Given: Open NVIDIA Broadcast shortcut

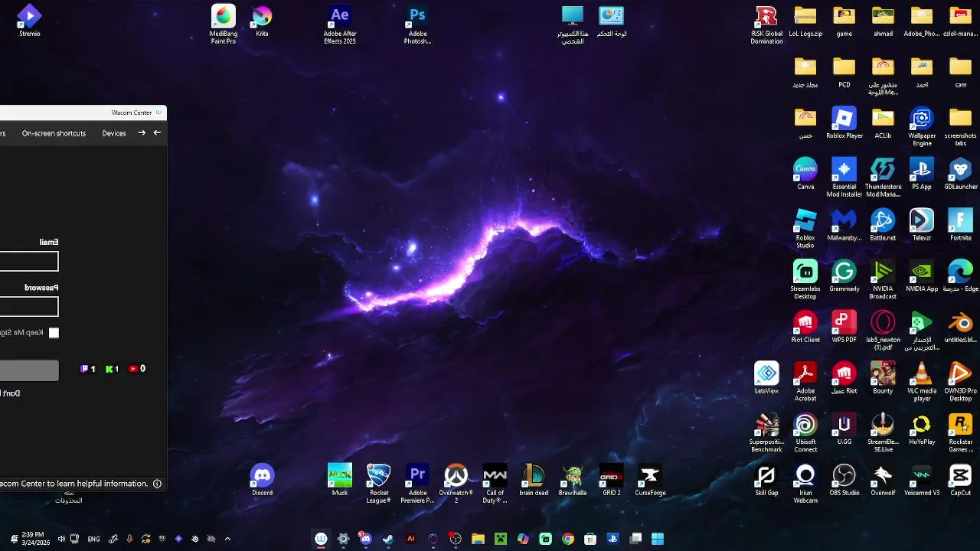Looking at the screenshot, I should point(883,279).
